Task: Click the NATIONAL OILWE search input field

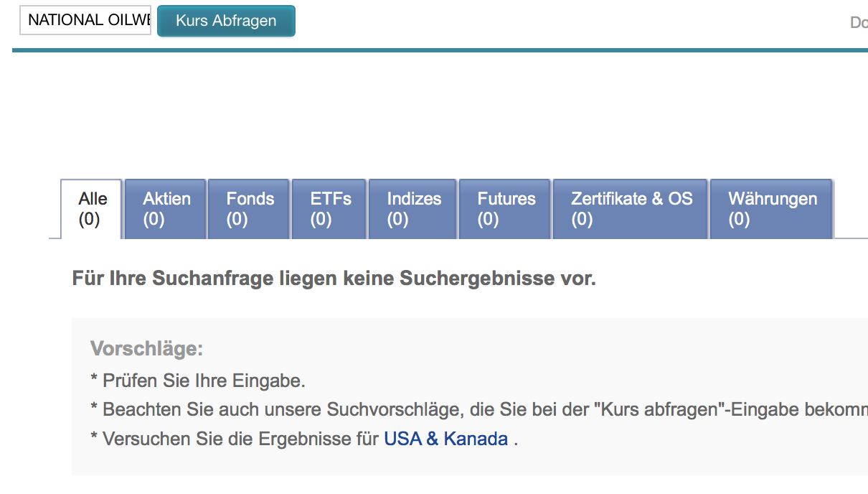Action: [x=85, y=20]
